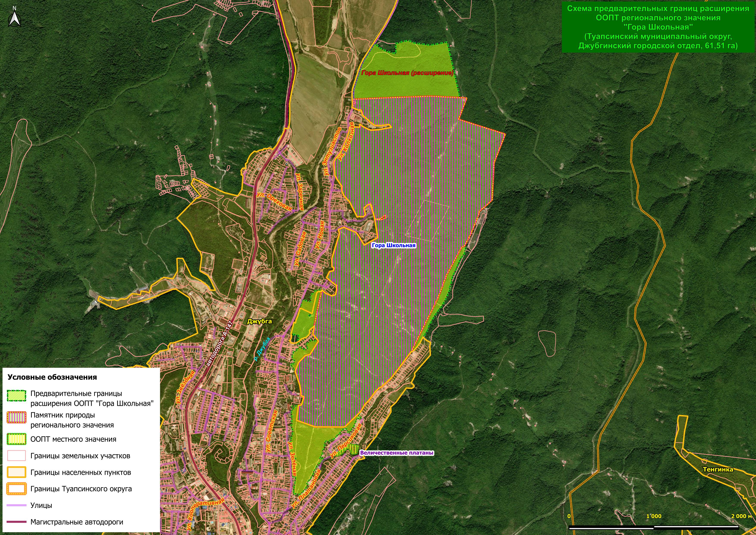Viewport: 756px width, 535px height.
Task: Click the striped 'Памятник природы' legend symbol
Action: tap(16, 417)
